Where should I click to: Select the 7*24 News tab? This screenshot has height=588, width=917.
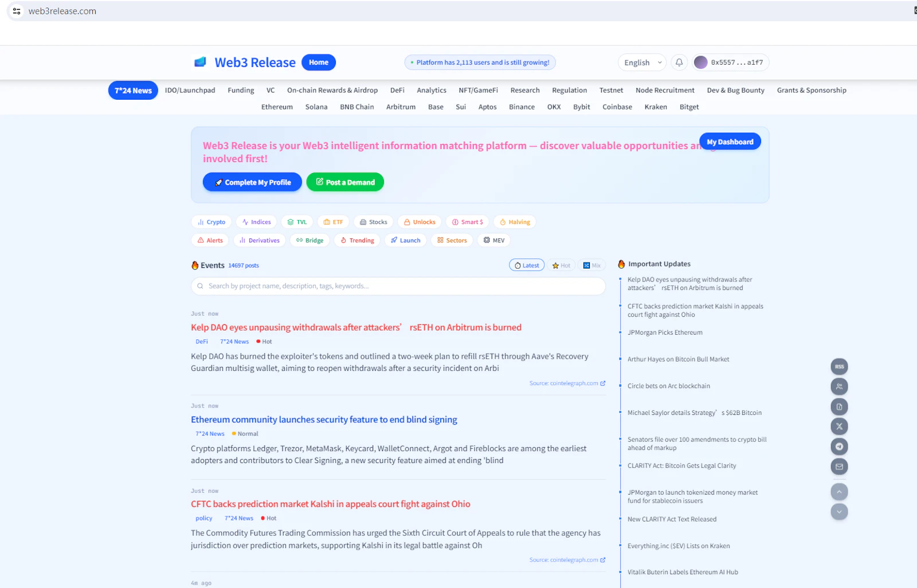coord(133,91)
